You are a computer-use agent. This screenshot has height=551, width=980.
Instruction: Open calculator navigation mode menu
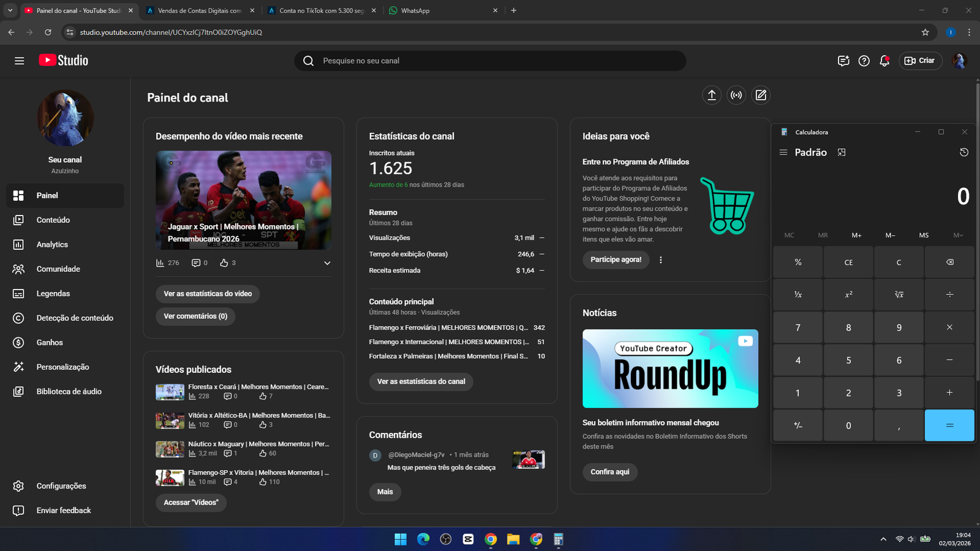783,152
